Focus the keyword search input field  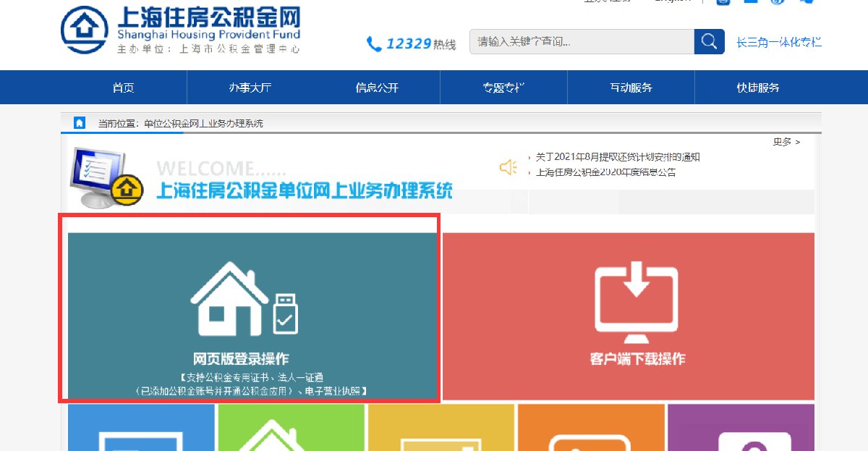(x=582, y=41)
